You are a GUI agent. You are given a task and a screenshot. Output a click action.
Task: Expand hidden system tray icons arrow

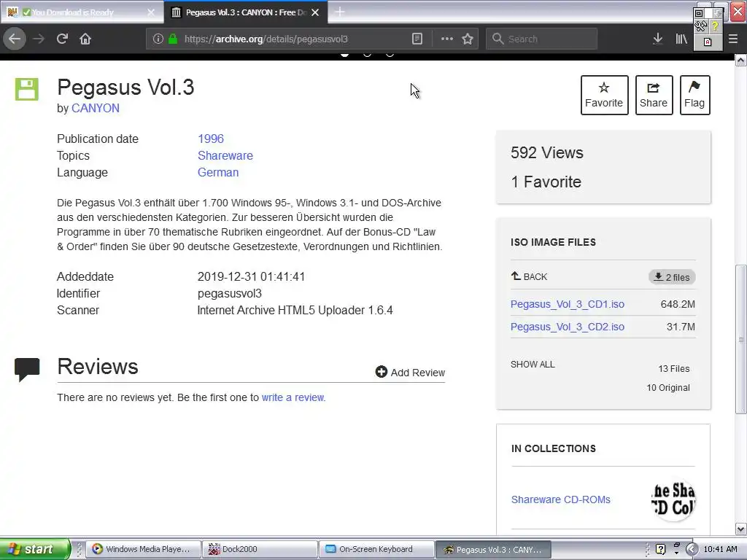(692, 549)
